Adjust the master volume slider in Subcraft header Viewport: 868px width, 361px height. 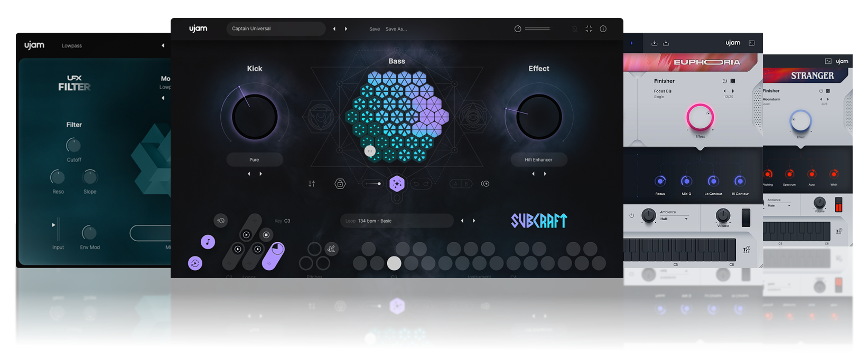tap(538, 29)
